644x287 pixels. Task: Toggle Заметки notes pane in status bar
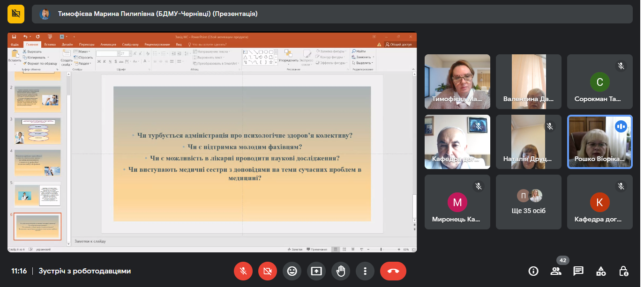pos(295,250)
